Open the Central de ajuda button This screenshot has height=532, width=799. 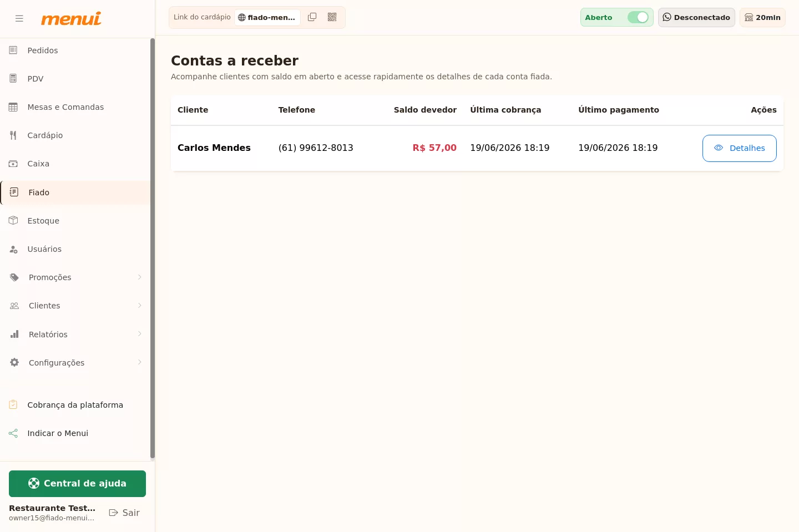77,484
